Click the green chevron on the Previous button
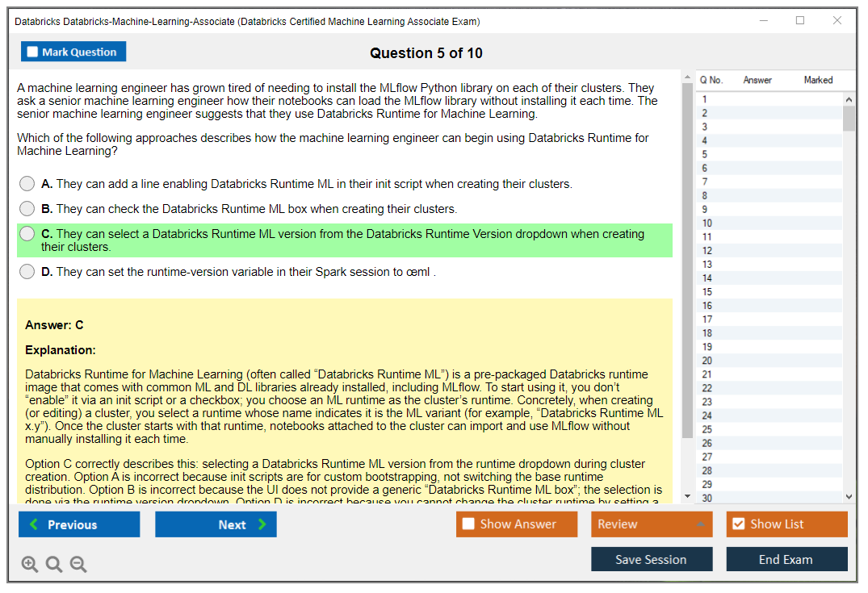This screenshot has height=593, width=868. click(x=33, y=524)
